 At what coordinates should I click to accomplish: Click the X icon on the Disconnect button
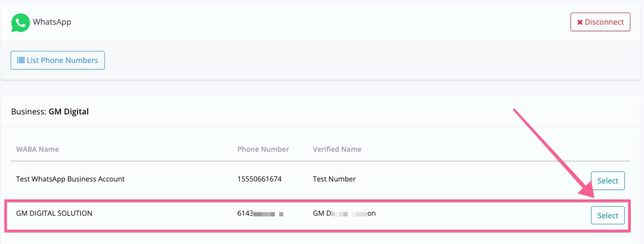pyautogui.click(x=579, y=22)
